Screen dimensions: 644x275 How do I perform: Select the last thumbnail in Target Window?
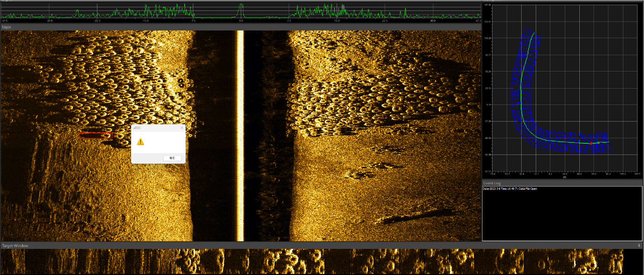point(610,261)
